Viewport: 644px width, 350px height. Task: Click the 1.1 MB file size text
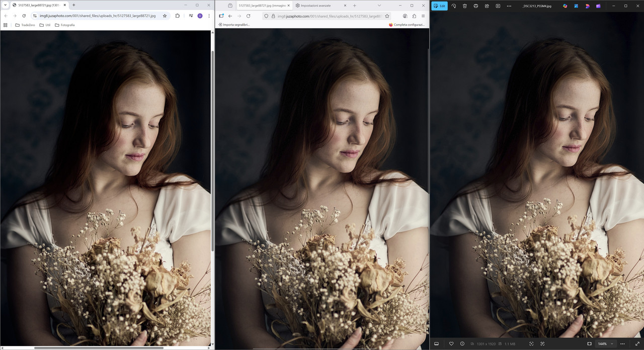(x=510, y=344)
